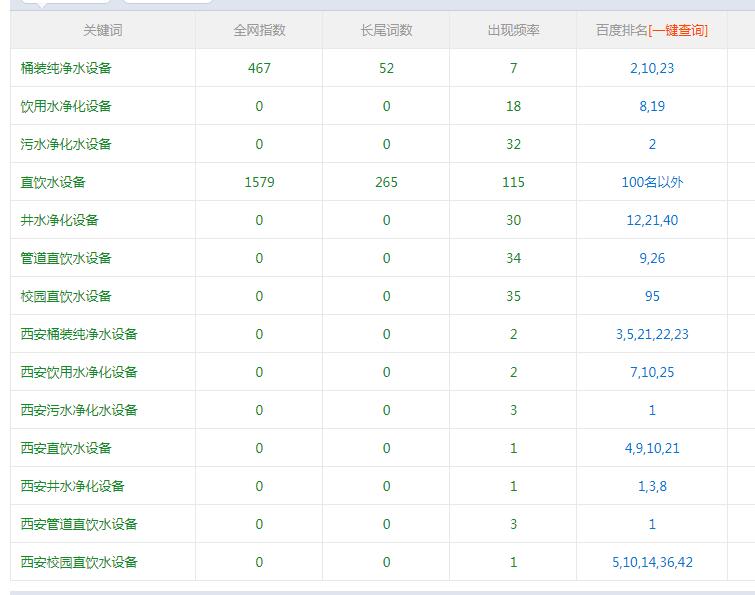Open keyword 饮用水净化设备
Viewport: 755px width, 595px height.
click(66, 106)
